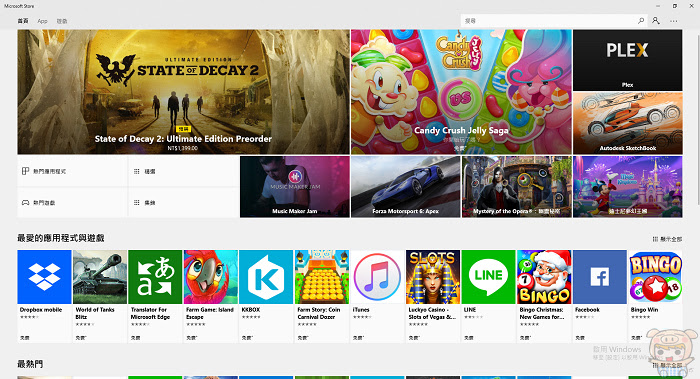Open the LINE app icon

488,277
